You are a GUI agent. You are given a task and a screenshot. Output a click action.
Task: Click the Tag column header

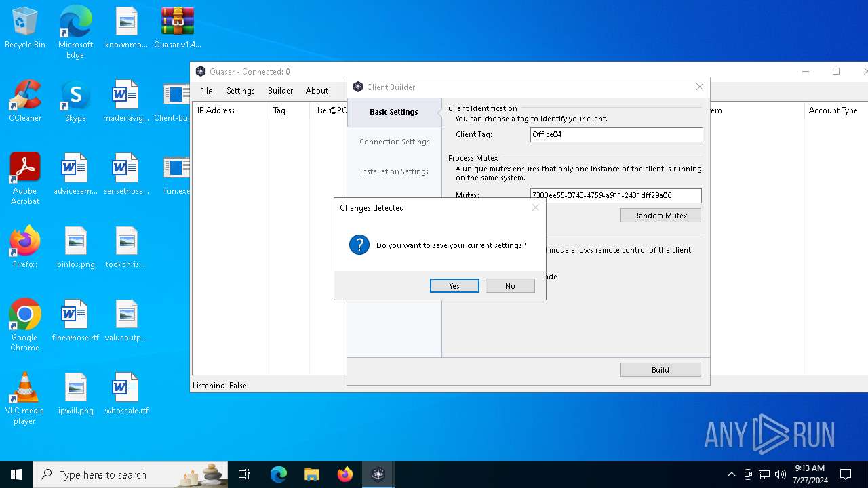[x=289, y=110]
